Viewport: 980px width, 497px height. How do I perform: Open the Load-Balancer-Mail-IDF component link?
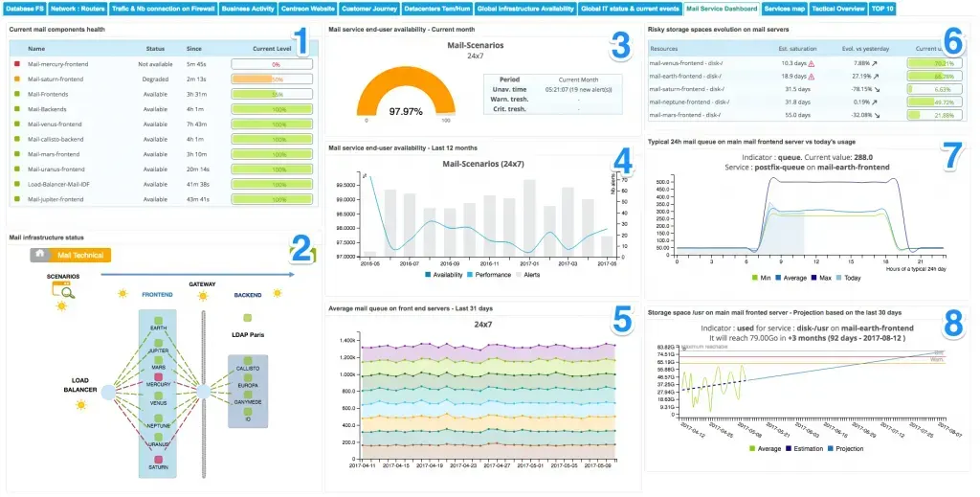pyautogui.click(x=59, y=185)
